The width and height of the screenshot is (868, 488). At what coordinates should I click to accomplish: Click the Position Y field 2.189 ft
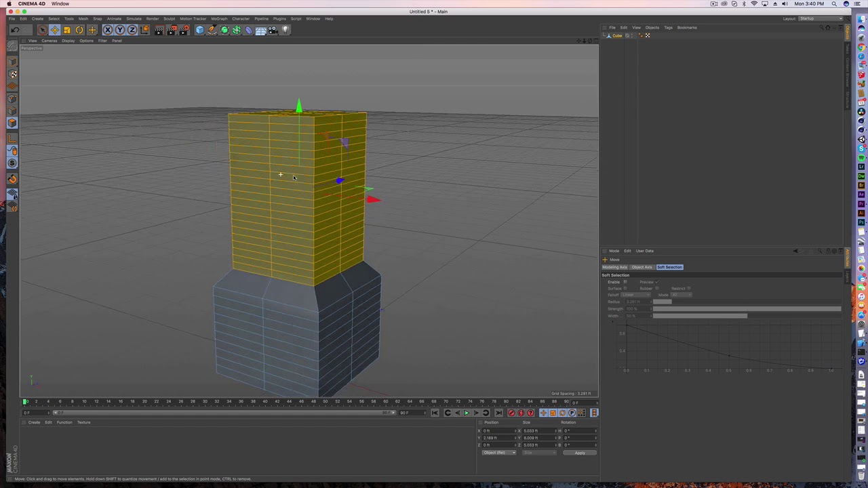(498, 438)
